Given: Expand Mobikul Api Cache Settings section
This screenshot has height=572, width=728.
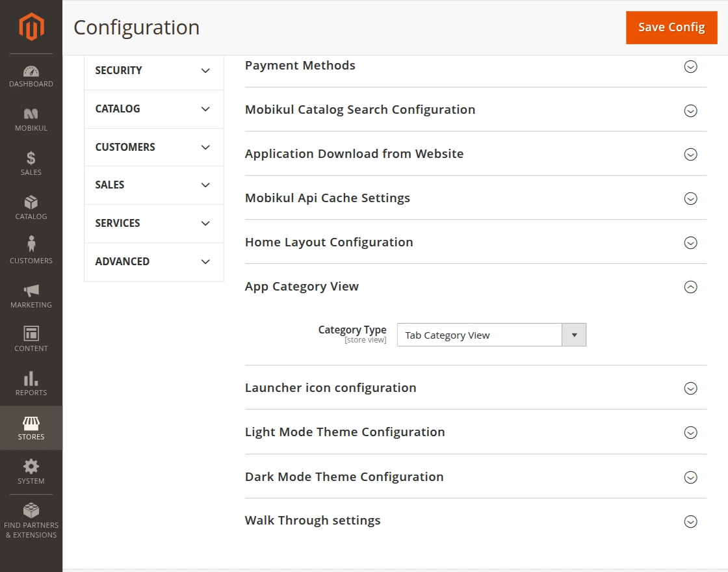Looking at the screenshot, I should 475,198.
